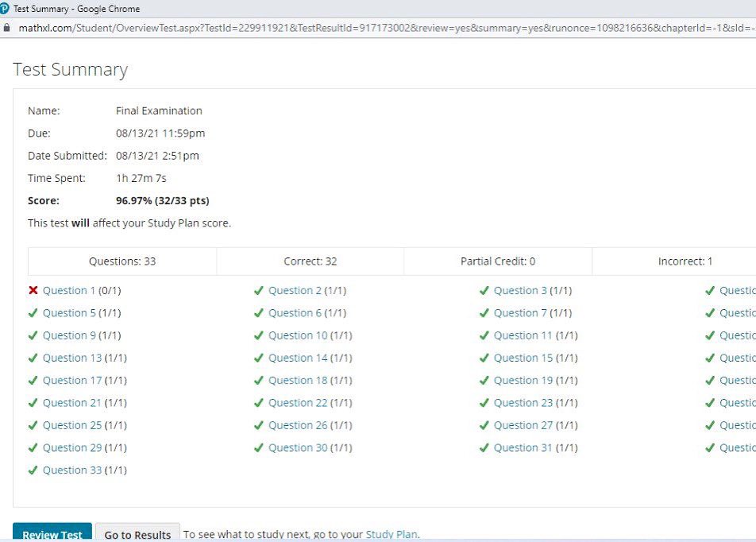This screenshot has height=542, width=756.
Task: Open Question 19 link
Action: pos(523,381)
